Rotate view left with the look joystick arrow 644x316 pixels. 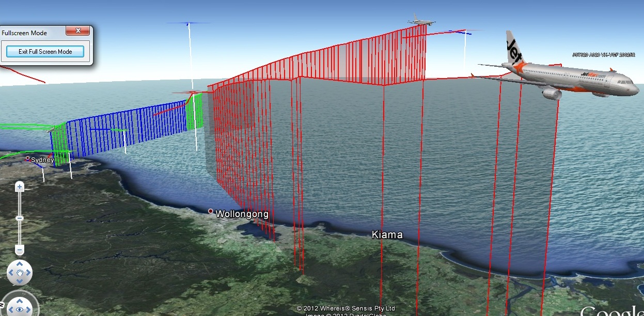click(11, 309)
